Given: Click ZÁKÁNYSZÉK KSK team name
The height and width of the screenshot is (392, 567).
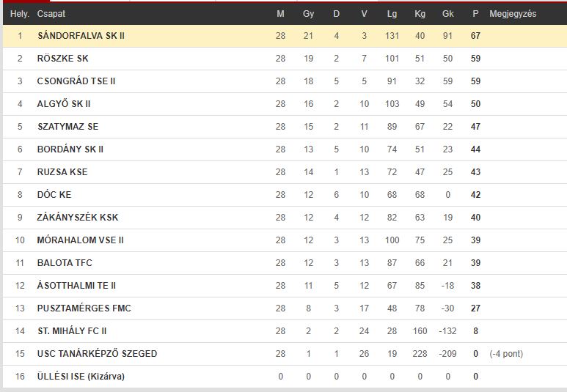Looking at the screenshot, I should [x=77, y=218].
